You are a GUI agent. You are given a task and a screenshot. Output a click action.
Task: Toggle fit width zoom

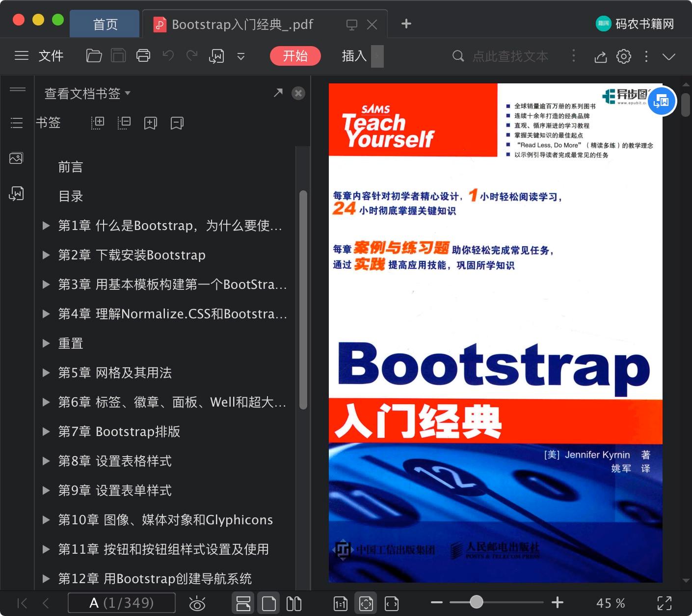coord(392,603)
